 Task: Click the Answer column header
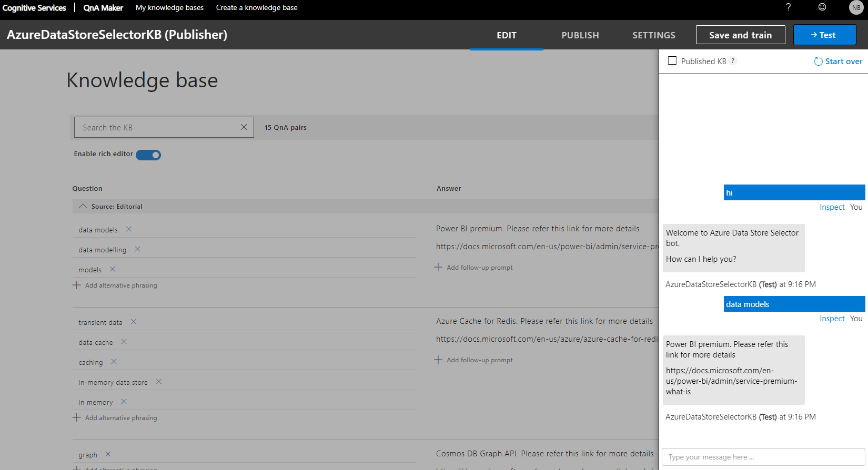[x=449, y=188]
